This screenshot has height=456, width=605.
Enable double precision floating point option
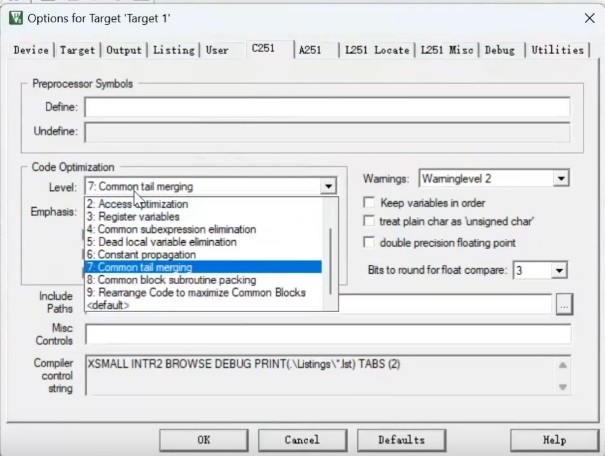click(x=370, y=242)
